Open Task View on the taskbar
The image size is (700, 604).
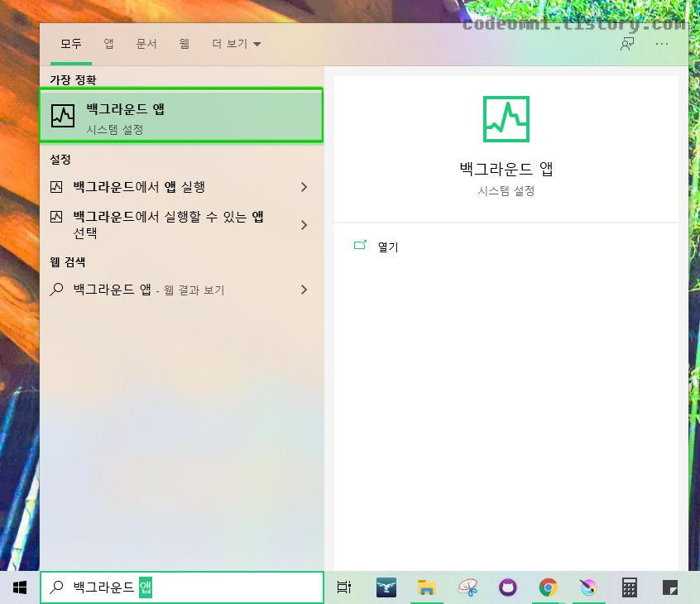coord(344,587)
